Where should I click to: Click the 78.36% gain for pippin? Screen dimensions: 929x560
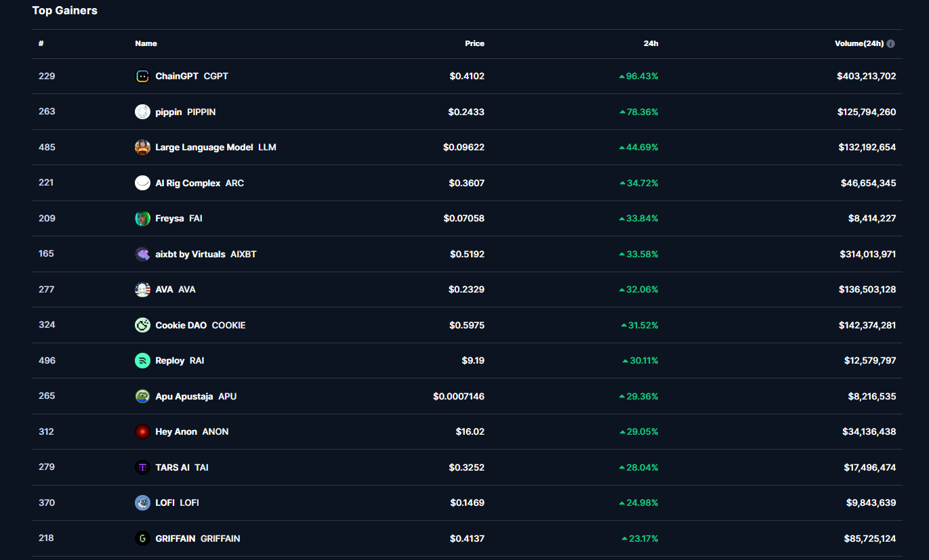(x=639, y=112)
